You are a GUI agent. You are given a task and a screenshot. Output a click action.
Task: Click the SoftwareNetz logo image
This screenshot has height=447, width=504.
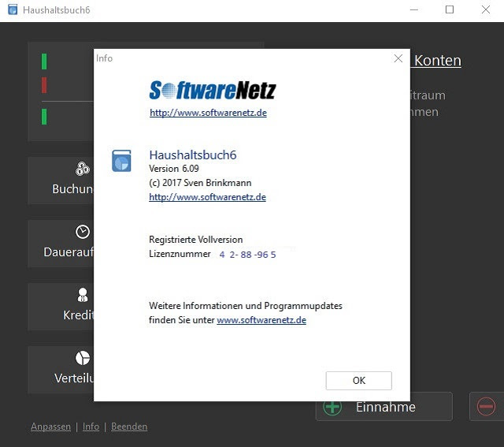[213, 90]
